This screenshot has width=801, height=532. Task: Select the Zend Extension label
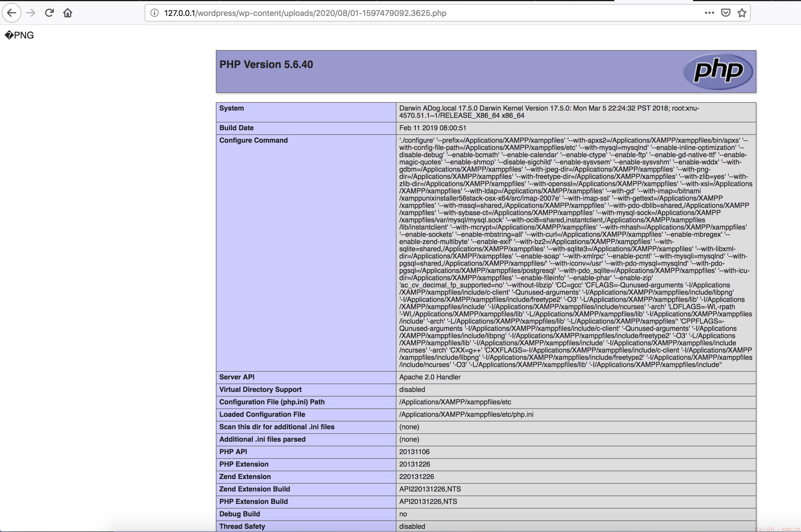coord(245,477)
